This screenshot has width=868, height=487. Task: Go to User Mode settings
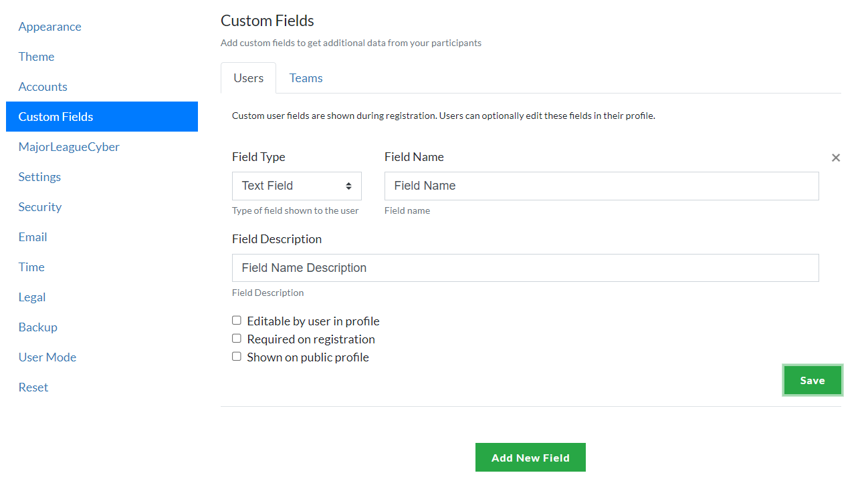coord(47,357)
